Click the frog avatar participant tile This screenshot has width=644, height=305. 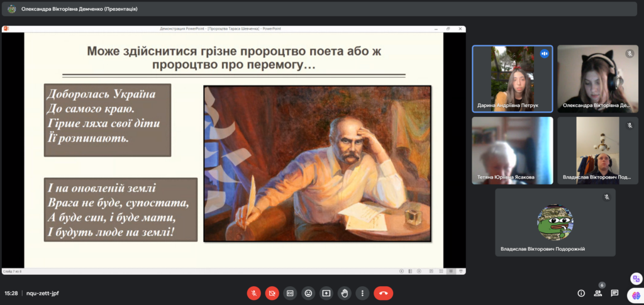coord(555,222)
